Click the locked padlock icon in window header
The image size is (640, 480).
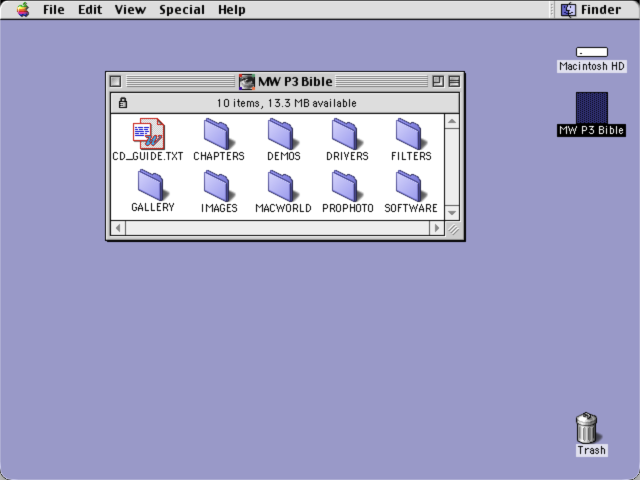pos(123,103)
